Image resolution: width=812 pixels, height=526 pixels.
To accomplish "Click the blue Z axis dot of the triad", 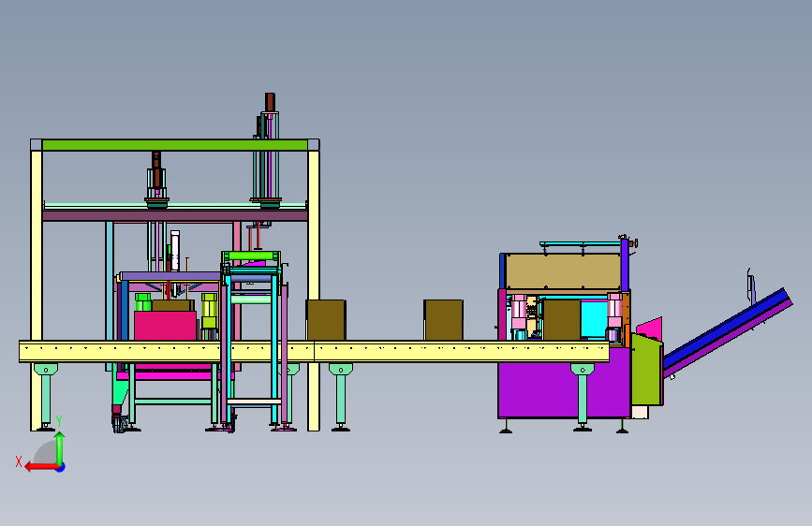I will 61,468.
